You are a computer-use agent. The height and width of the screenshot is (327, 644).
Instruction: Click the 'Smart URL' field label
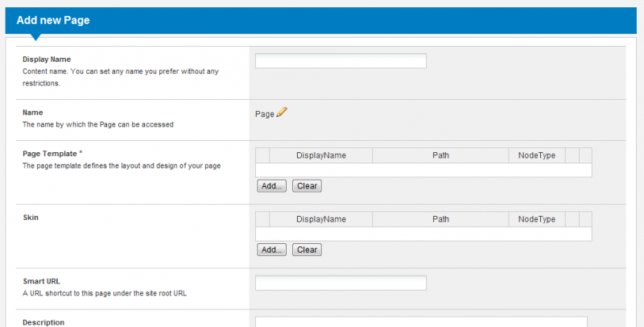(42, 281)
